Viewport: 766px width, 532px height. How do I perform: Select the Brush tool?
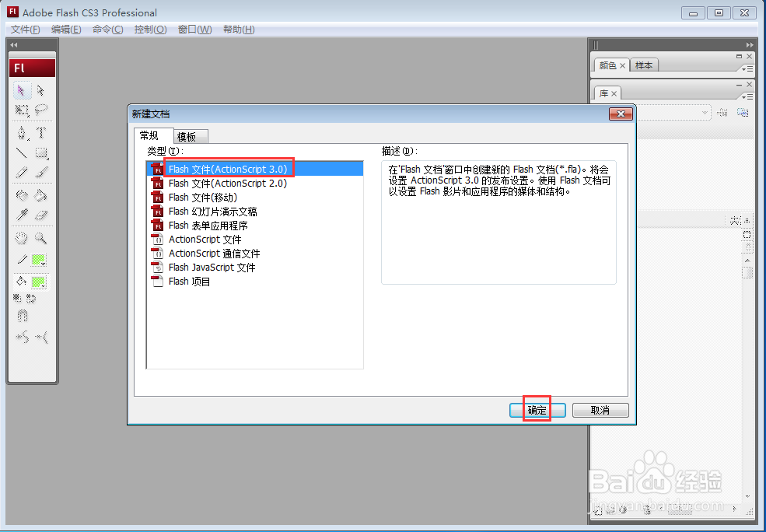click(x=40, y=173)
